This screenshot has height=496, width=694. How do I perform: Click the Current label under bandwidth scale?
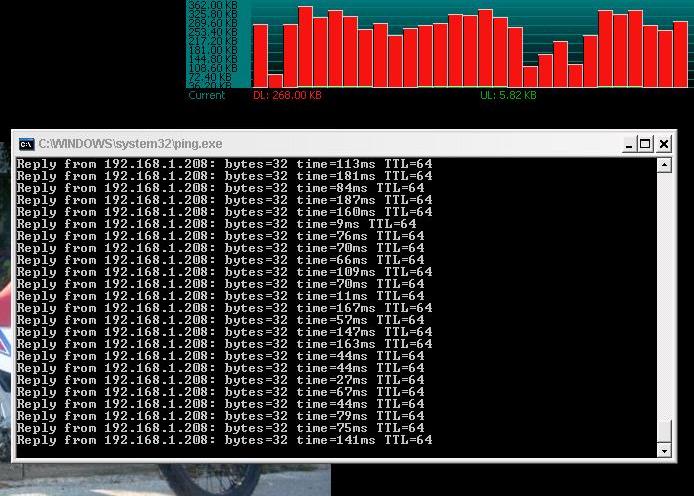pos(207,96)
